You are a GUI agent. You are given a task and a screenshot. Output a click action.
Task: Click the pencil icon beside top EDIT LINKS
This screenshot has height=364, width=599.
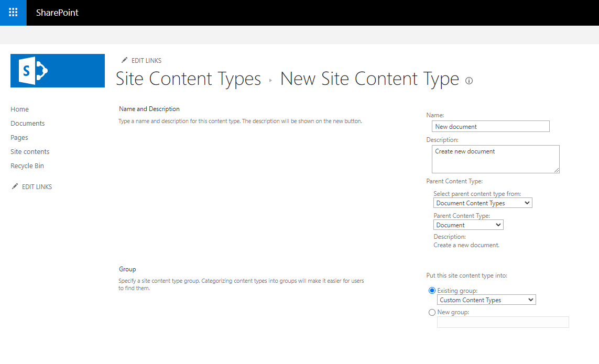click(x=124, y=60)
